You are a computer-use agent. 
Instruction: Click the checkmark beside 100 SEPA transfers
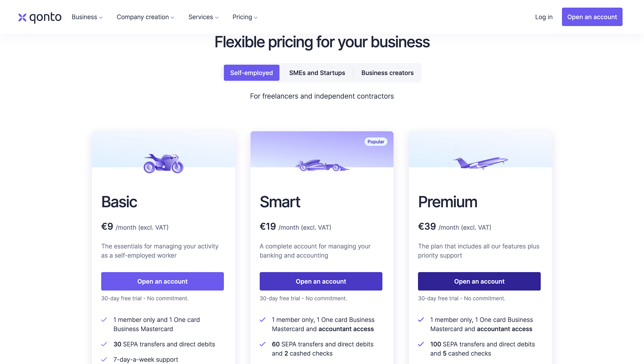(421, 344)
